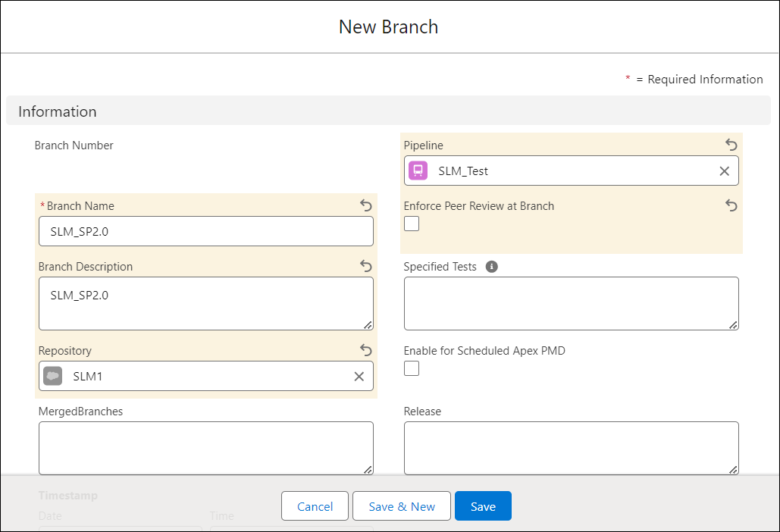
Task: Open the Specified Tests info tooltip
Action: tap(491, 266)
